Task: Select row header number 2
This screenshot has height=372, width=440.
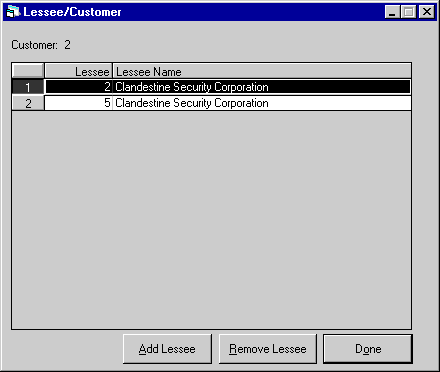Action: pyautogui.click(x=28, y=103)
